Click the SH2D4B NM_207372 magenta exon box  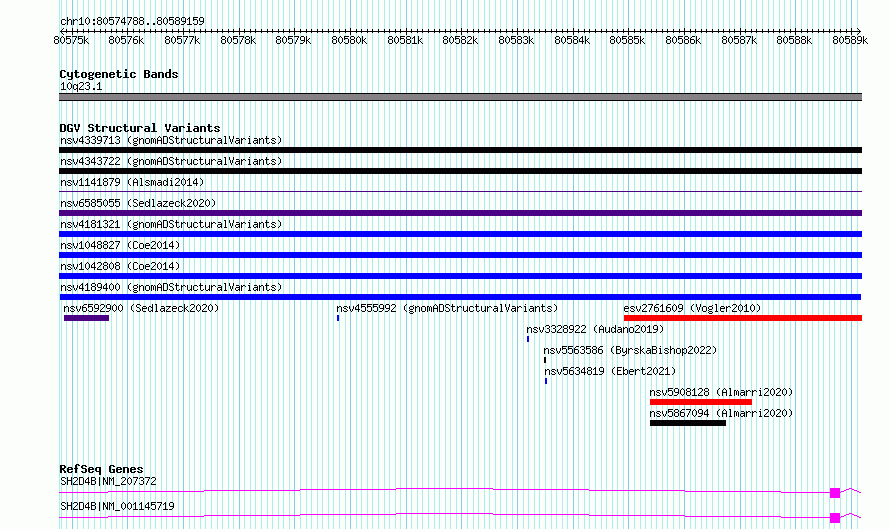835,493
